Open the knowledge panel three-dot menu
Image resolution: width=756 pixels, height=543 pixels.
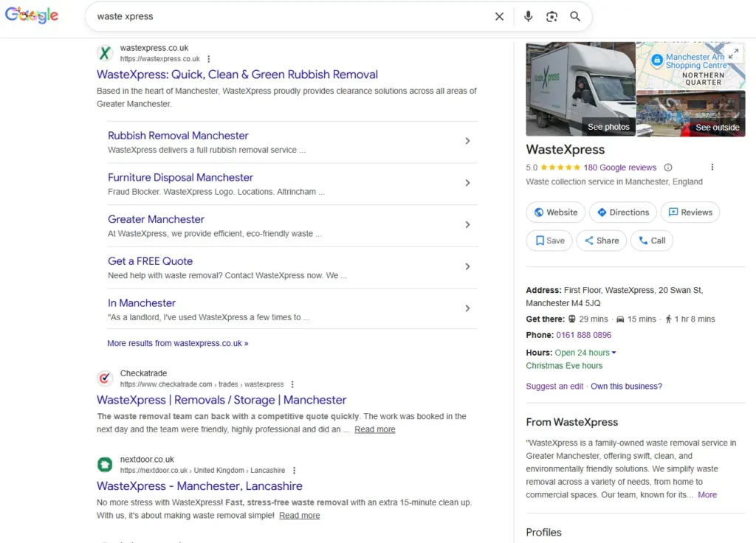tap(712, 167)
